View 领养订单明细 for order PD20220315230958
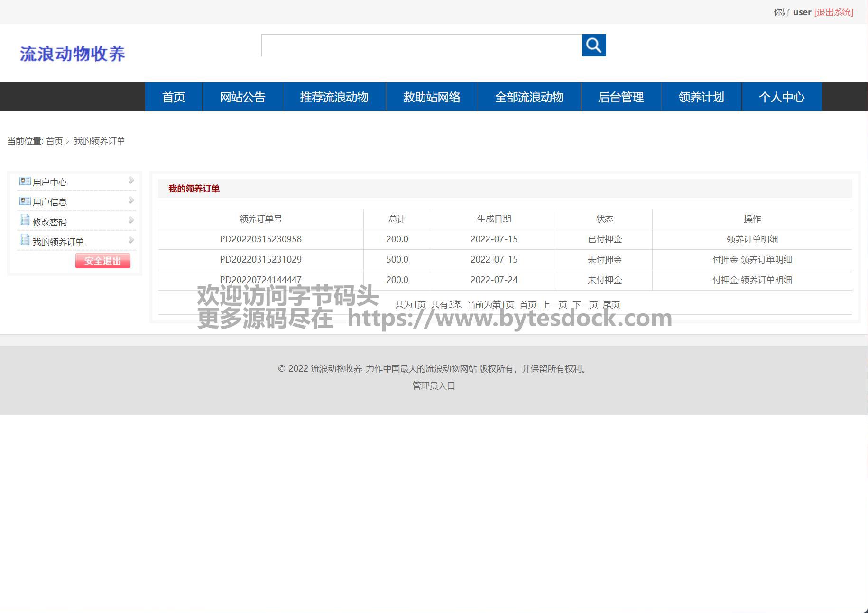Image resolution: width=868 pixels, height=613 pixels. [x=752, y=239]
